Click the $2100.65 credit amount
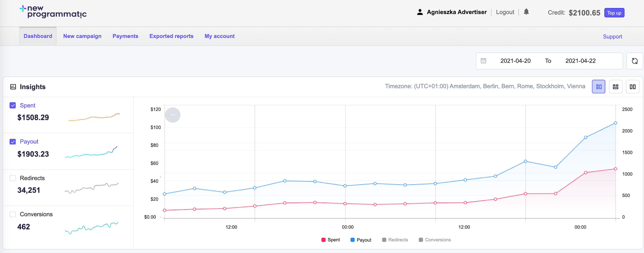Viewport: 644px width, 253px height. click(584, 13)
